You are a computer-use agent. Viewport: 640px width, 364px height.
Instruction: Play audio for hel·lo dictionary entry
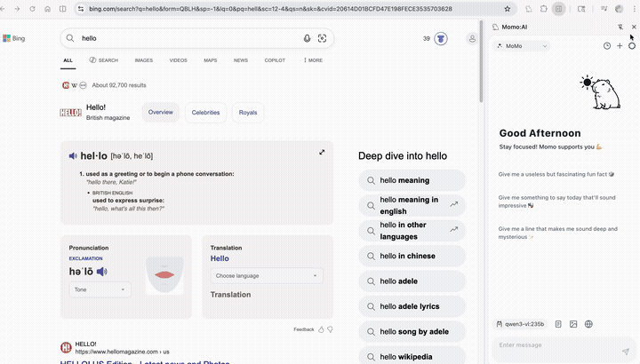tap(73, 155)
